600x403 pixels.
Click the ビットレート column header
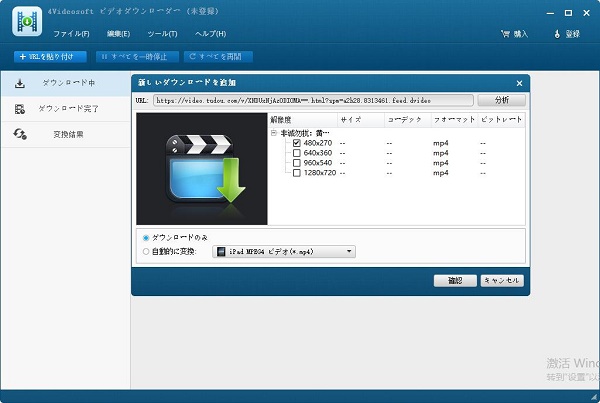[502, 120]
